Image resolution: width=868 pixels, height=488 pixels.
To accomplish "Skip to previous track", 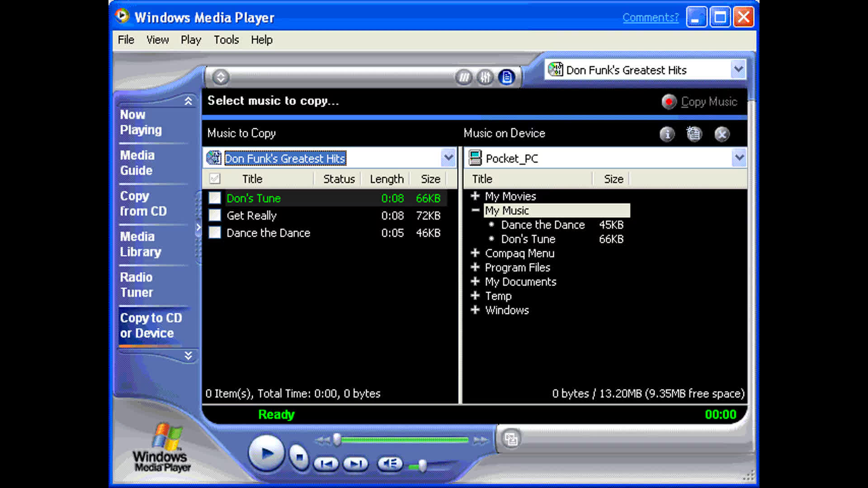I will (x=326, y=464).
